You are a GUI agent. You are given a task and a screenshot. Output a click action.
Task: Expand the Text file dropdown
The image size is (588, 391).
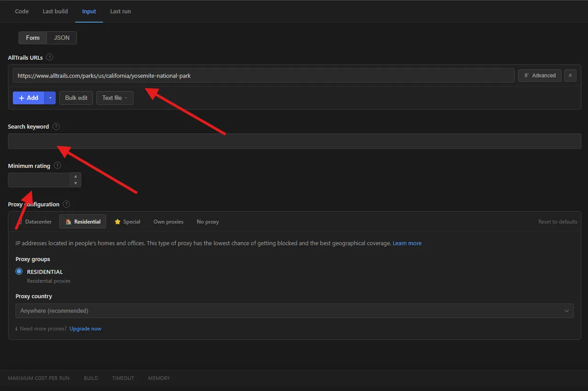(115, 98)
